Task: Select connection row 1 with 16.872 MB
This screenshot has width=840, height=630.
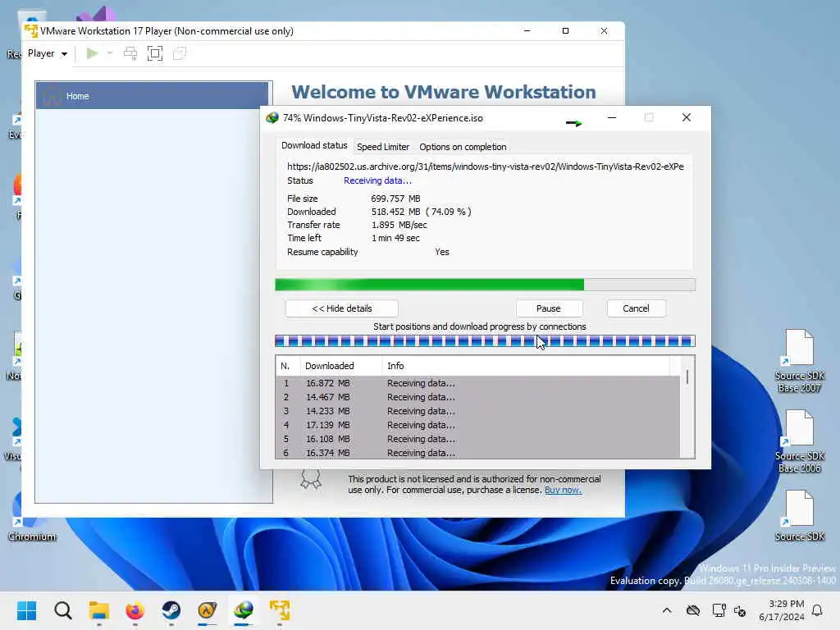Action: pos(478,384)
